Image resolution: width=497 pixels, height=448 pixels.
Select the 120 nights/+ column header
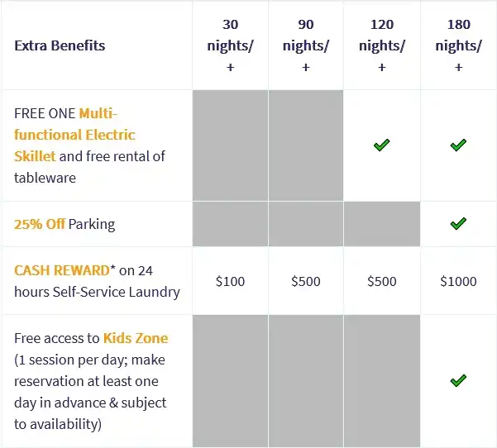pyautogui.click(x=381, y=45)
